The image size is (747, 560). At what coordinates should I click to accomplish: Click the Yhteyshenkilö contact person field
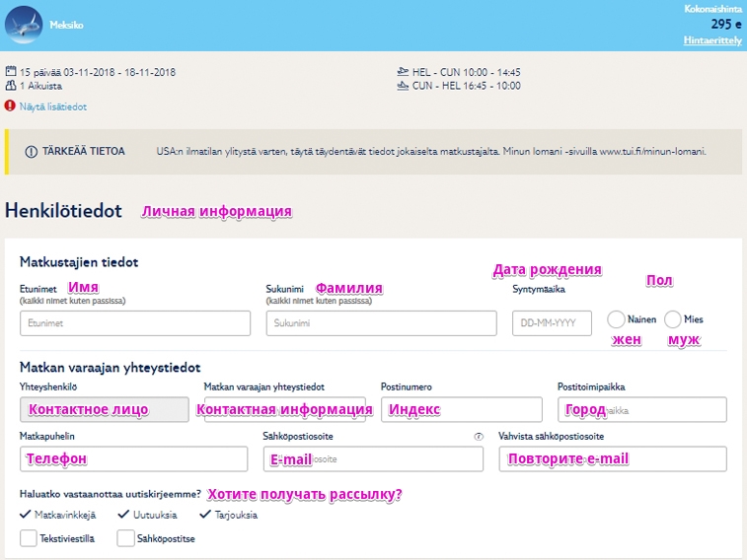[x=105, y=410]
